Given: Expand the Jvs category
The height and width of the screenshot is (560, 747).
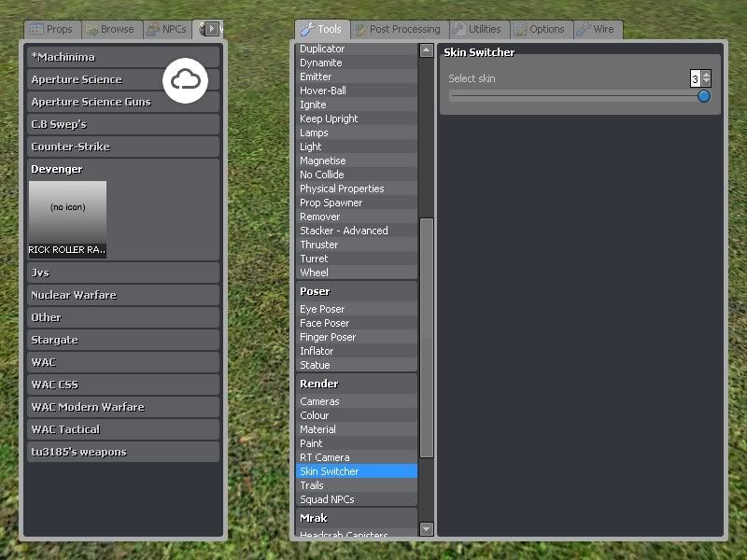Looking at the screenshot, I should [x=123, y=273].
